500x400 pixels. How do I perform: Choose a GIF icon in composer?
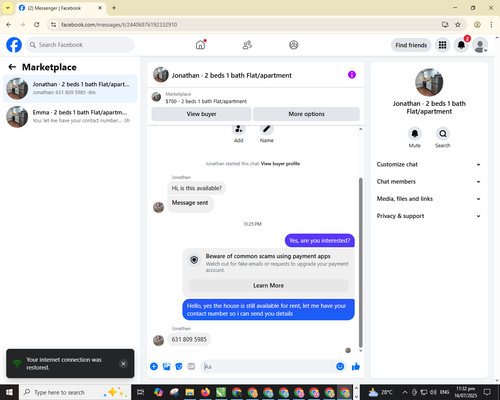point(191,367)
